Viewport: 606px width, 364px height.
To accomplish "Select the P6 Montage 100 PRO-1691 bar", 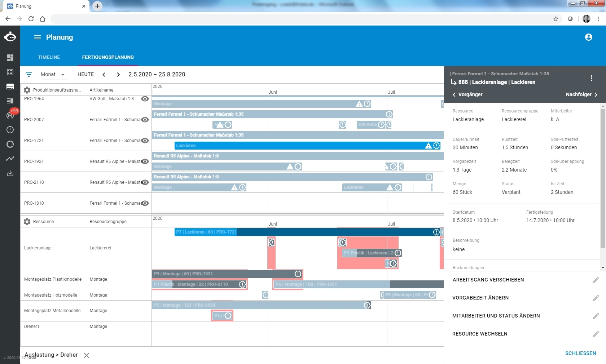I will pos(358,284).
